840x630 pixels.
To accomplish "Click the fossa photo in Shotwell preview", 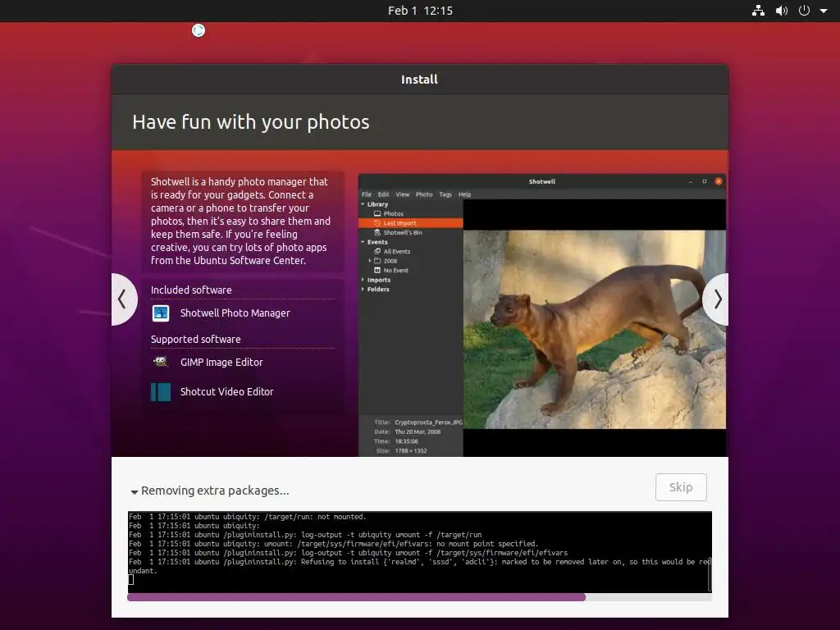I will click(x=595, y=330).
